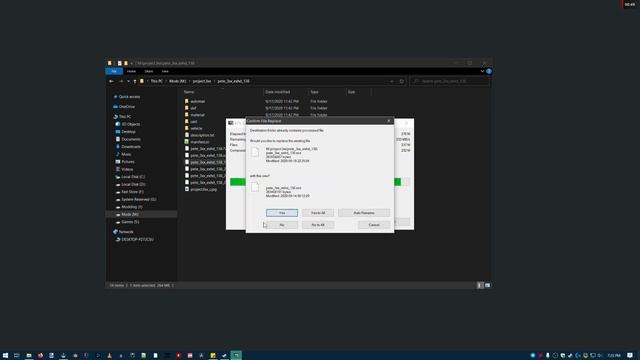640x360 pixels.
Task: Click Properties icon in Explorer title bar
Action: [x=120, y=63]
